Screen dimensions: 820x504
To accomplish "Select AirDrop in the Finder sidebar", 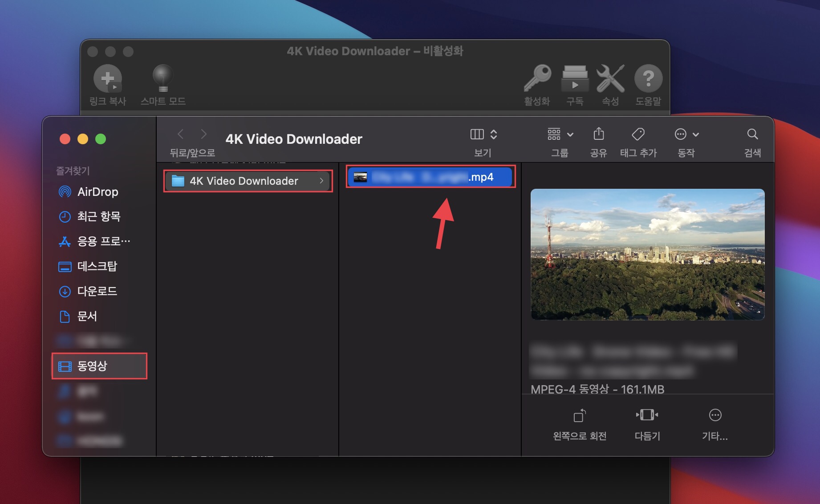I will (x=99, y=192).
